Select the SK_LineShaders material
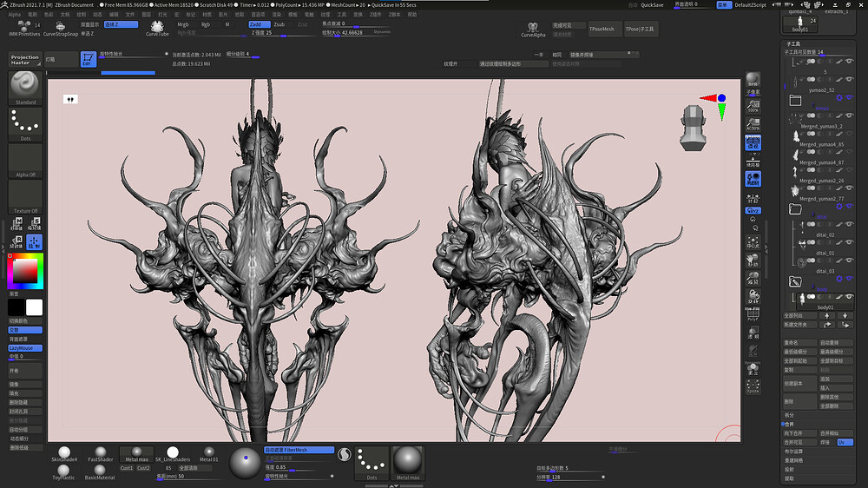Image resolution: width=868 pixels, height=488 pixels. click(173, 454)
